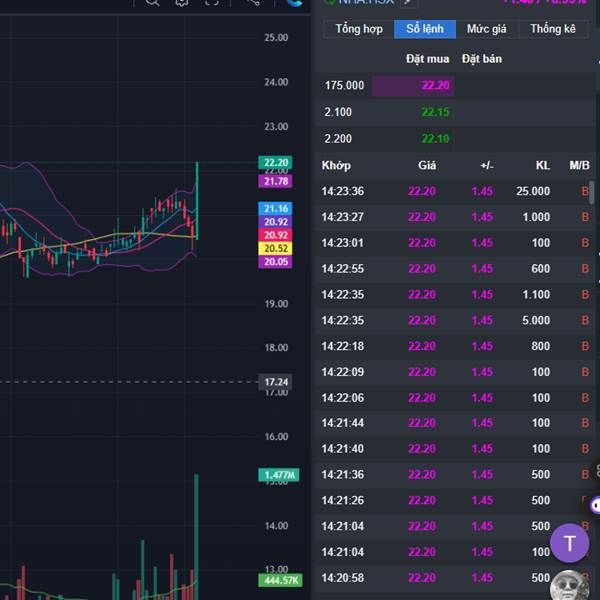Click the 14:20:58 trade row
Image resolution: width=600 pixels, height=600 pixels.
(x=455, y=578)
